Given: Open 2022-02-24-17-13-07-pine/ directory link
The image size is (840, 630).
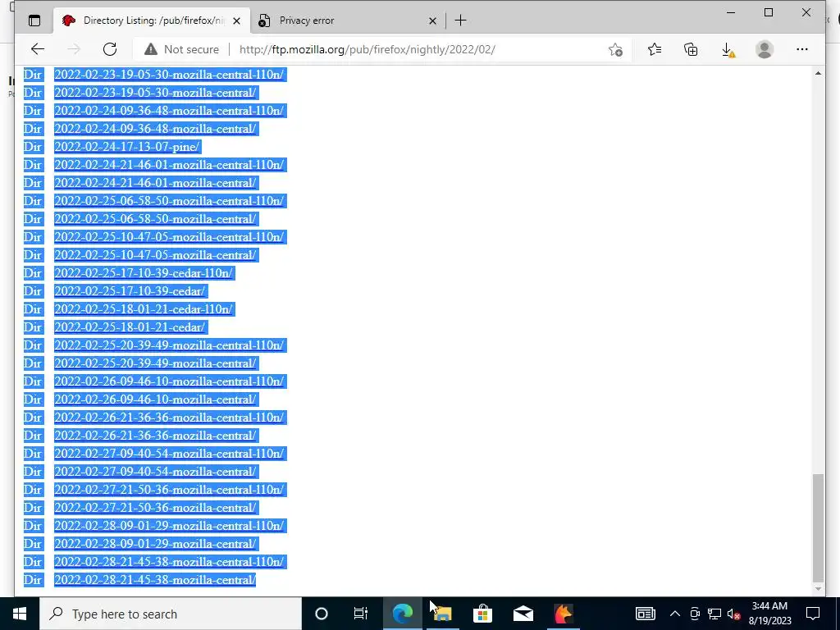Looking at the screenshot, I should click(127, 147).
